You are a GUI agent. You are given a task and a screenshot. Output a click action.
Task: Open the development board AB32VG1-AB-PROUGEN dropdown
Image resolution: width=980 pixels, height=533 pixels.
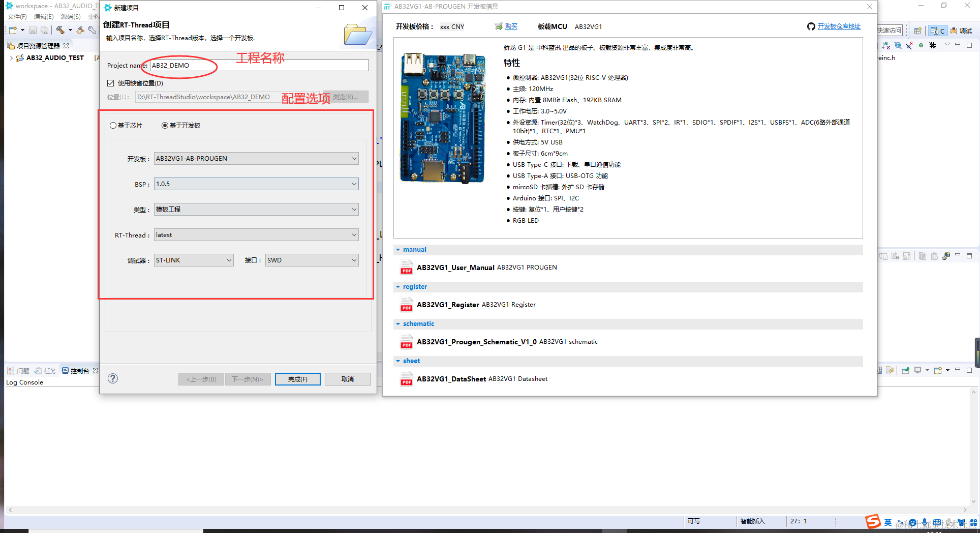(256, 159)
